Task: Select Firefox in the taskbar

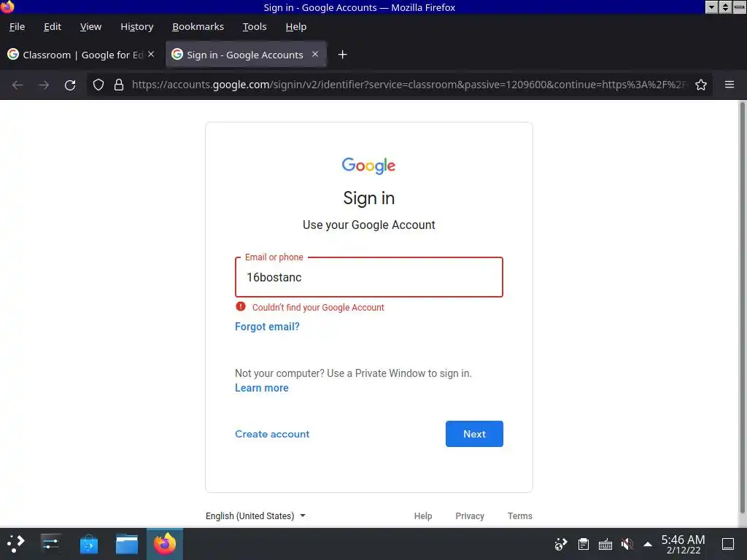Action: [x=165, y=544]
